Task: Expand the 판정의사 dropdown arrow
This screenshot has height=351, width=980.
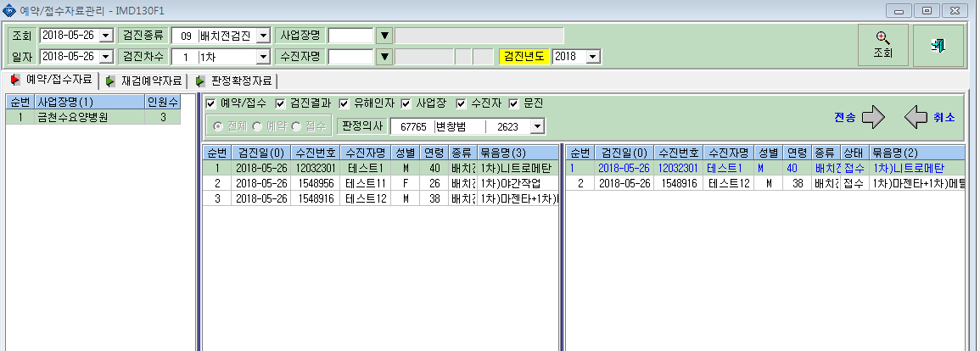Action: [537, 127]
